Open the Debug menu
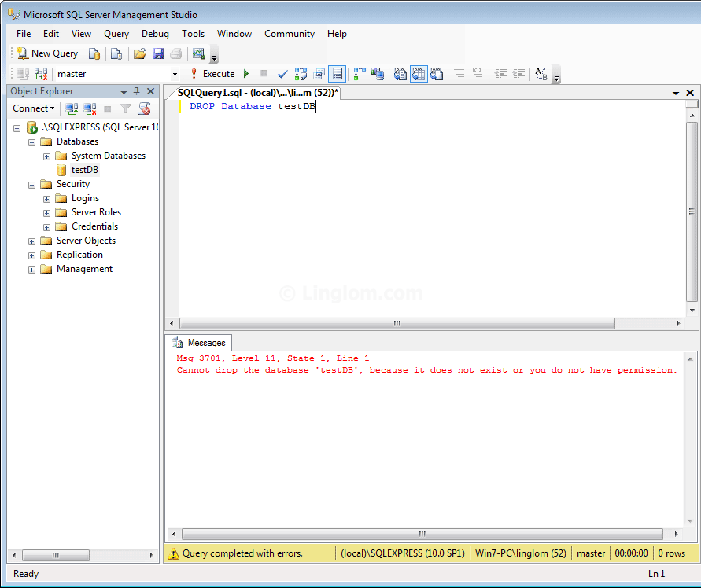 tap(155, 34)
